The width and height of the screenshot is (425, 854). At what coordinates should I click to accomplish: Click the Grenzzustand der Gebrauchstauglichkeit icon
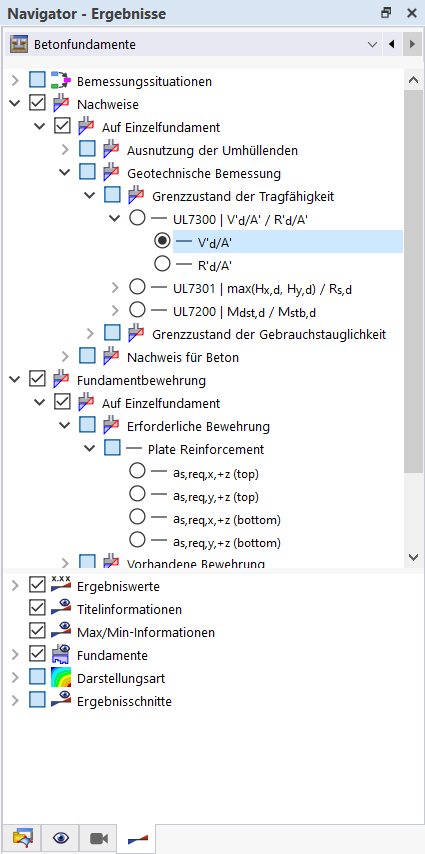coord(136,333)
